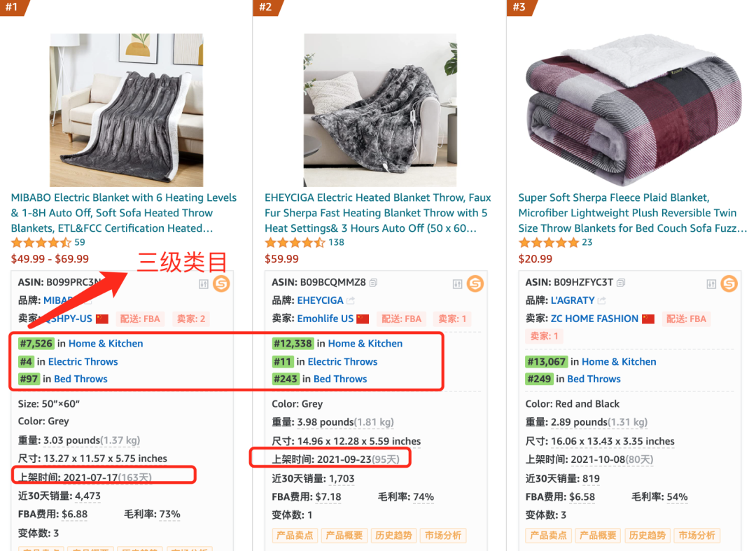This screenshot has height=551, width=756.
Task: Click the orange S logo on MIBABO card
Action: tap(221, 284)
